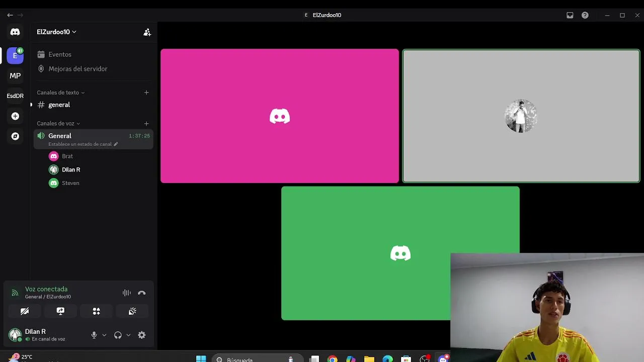Open audio output options chevron
Viewport: 644px width, 362px height.
[128, 335]
